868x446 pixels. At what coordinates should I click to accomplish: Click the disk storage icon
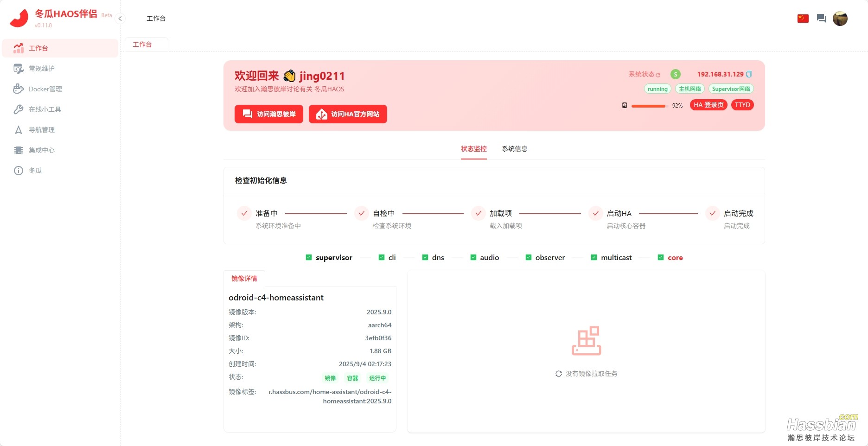click(x=625, y=106)
